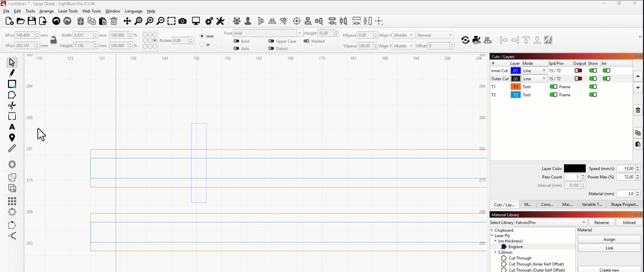Select the blue 01 layer color chip
Screen dimensions: 644x272
coord(515,71)
